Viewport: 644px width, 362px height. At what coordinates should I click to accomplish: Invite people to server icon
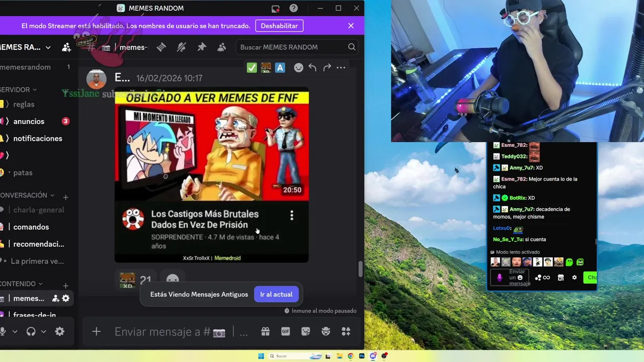(x=66, y=47)
